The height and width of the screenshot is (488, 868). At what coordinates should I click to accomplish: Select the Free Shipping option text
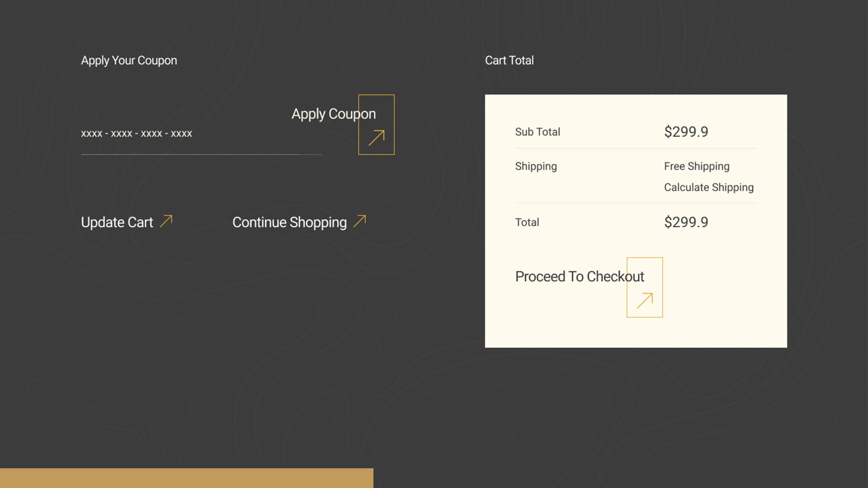697,166
